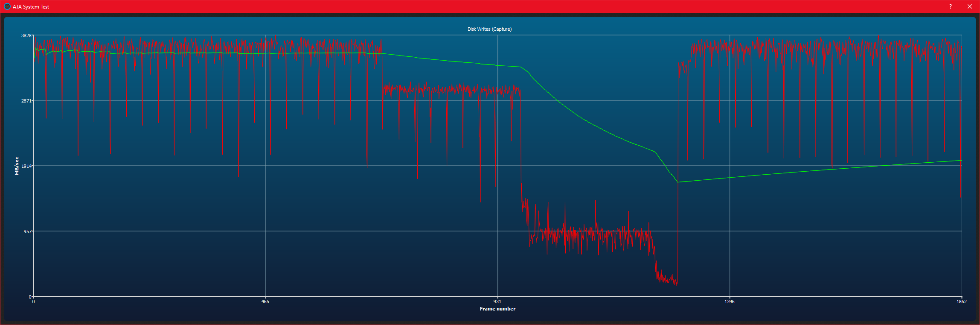Select the 2871 tick on the Y-axis

pos(26,100)
